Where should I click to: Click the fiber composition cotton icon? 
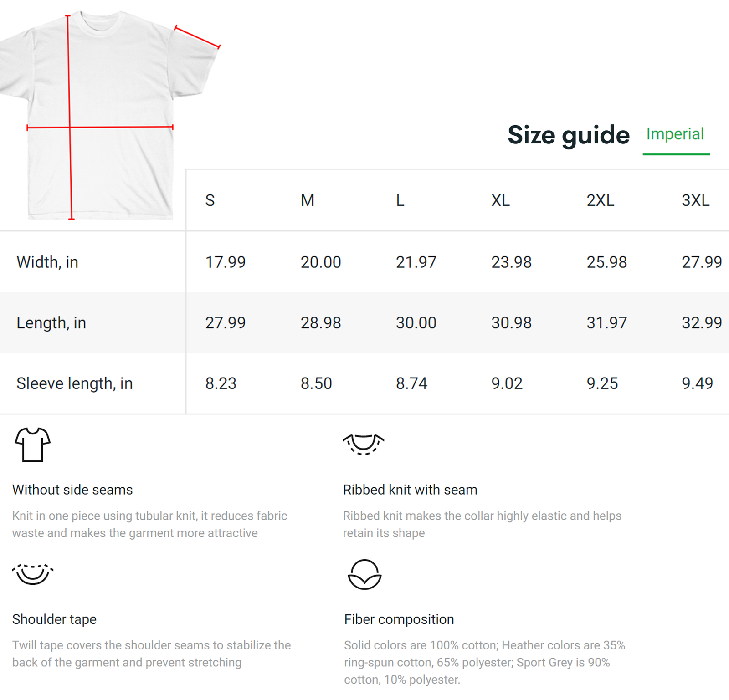364,575
